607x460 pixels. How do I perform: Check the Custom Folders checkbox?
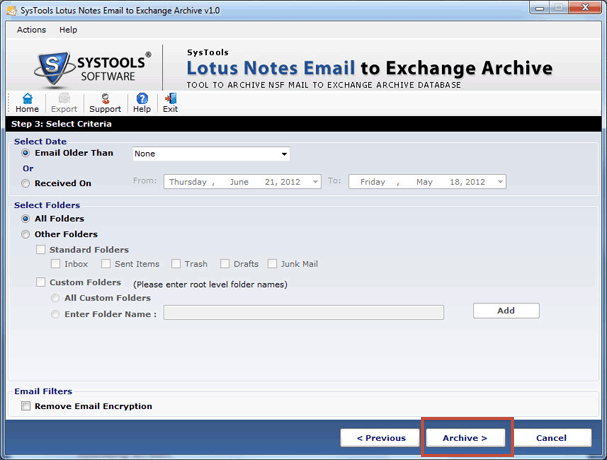click(41, 282)
